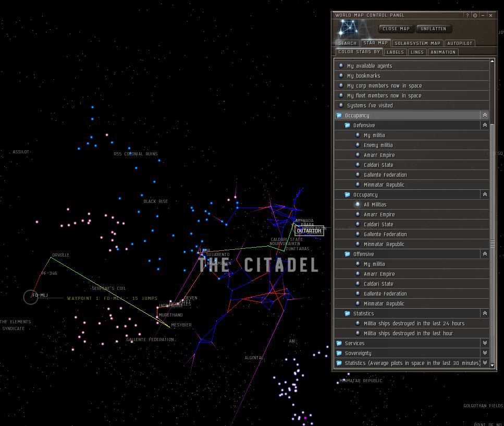Open the Autopilot tab
Screen dimensions: 504x426
(x=460, y=43)
